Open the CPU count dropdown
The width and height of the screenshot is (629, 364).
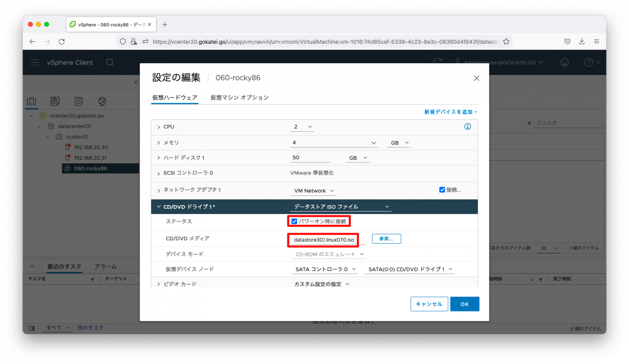(302, 127)
